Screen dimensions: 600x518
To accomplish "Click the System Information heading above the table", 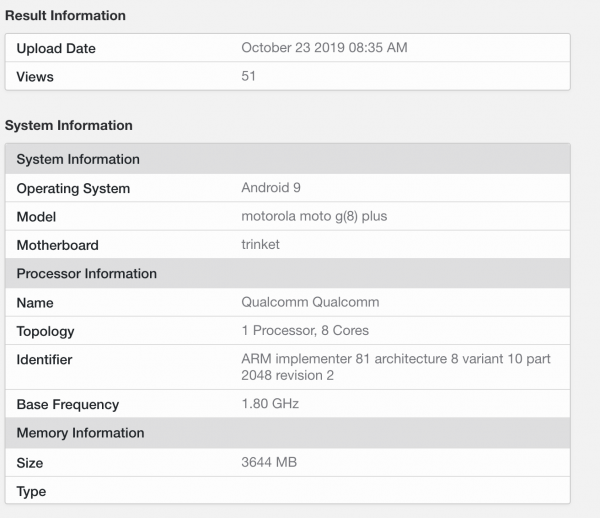I will (x=69, y=125).
